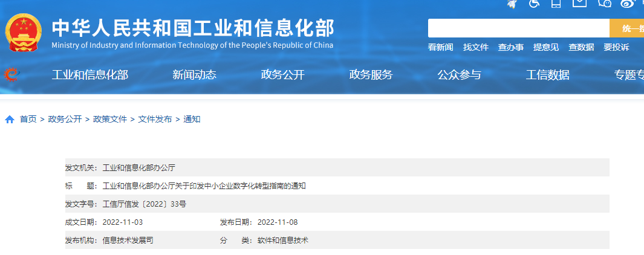644x255 pixels.
Task: Click the red gear logo in navigation bar
Action: click(11, 75)
